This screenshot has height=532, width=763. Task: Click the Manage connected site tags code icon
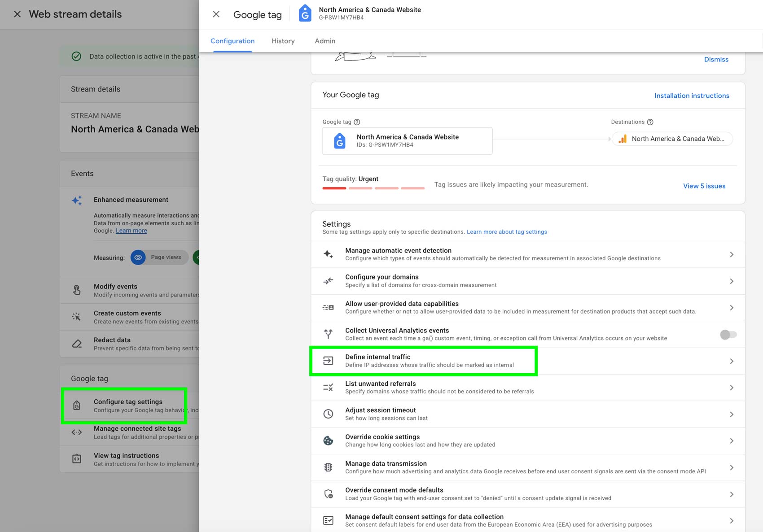pos(77,432)
